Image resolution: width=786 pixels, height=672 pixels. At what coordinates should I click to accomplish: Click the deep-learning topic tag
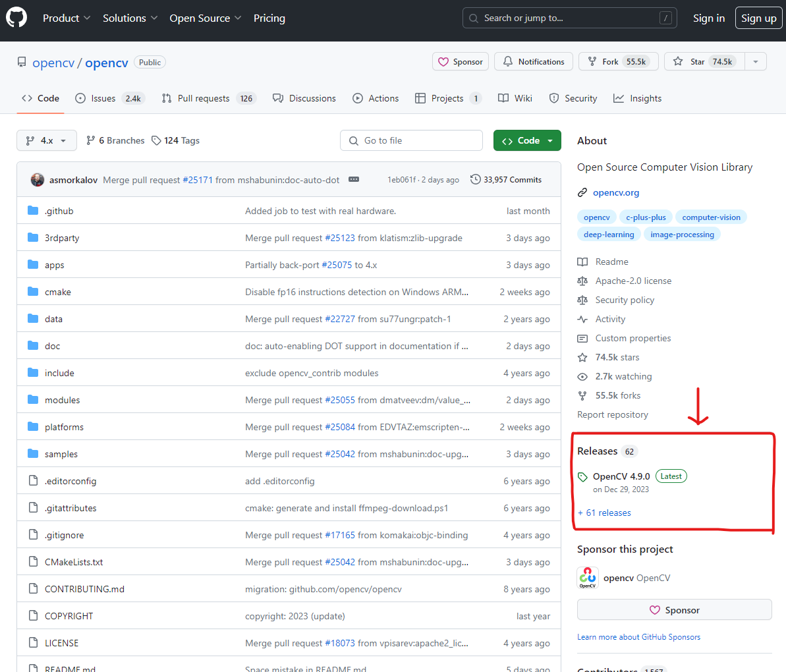609,235
